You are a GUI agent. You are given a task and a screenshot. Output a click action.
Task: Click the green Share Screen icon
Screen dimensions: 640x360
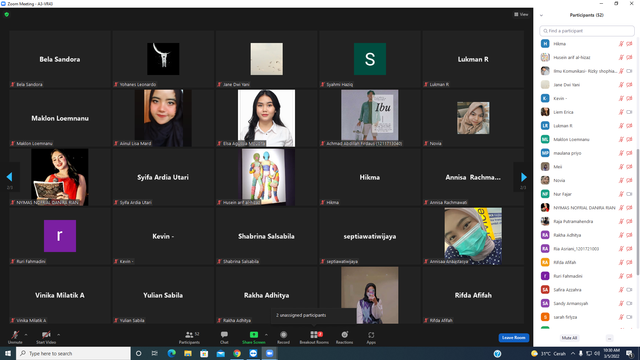253,335
